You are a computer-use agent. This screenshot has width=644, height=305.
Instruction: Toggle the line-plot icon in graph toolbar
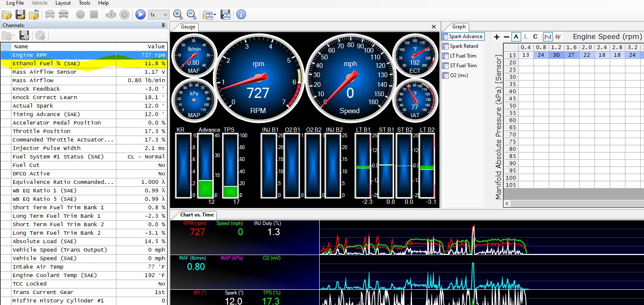[548, 37]
